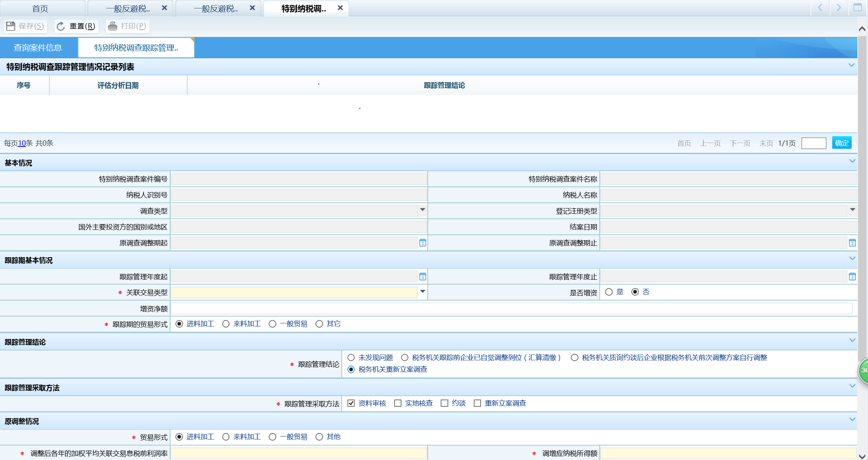Select 未发现问题 conclusion

(351, 358)
